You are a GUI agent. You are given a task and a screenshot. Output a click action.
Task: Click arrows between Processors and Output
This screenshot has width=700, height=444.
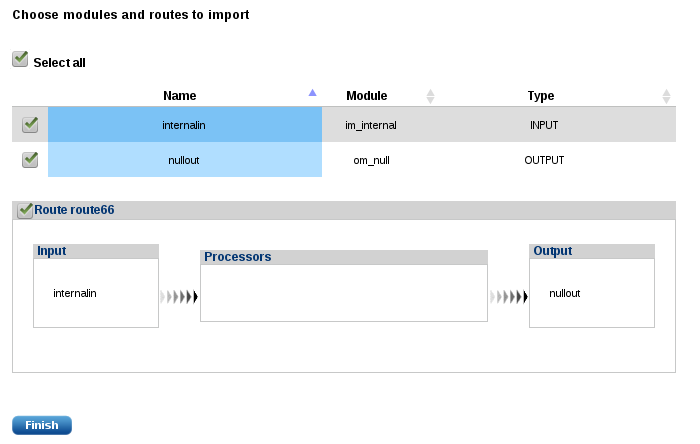(x=509, y=297)
